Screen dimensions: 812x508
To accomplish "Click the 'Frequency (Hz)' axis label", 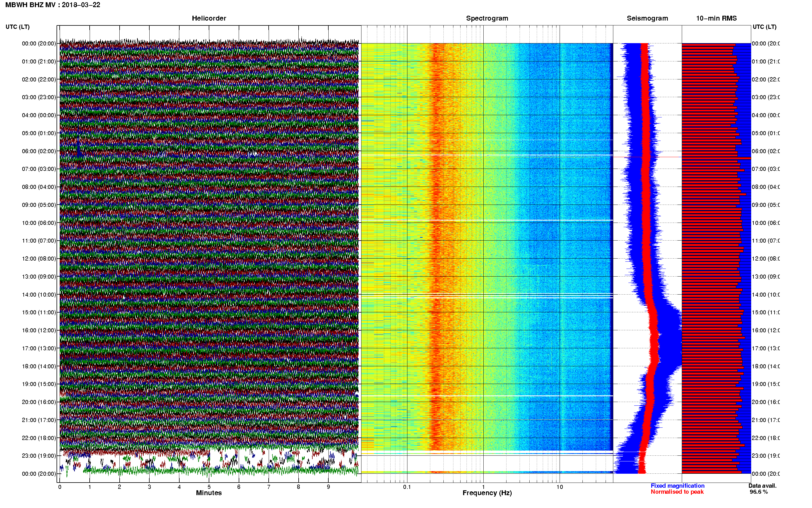I will tap(487, 493).
